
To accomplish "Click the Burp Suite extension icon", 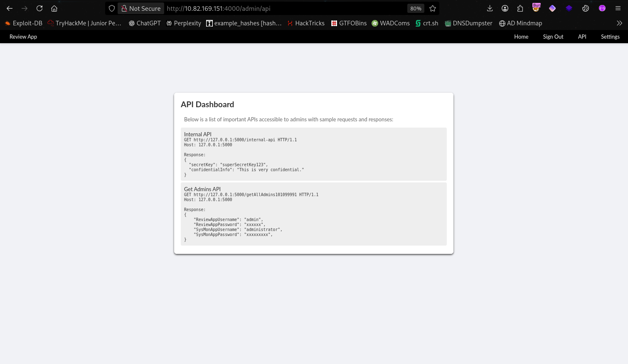I will click(x=536, y=8).
